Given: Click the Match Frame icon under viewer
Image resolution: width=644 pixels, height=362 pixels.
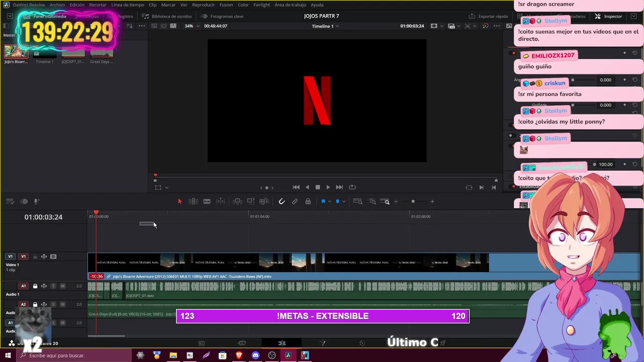Looking at the screenshot, I should click(469, 188).
